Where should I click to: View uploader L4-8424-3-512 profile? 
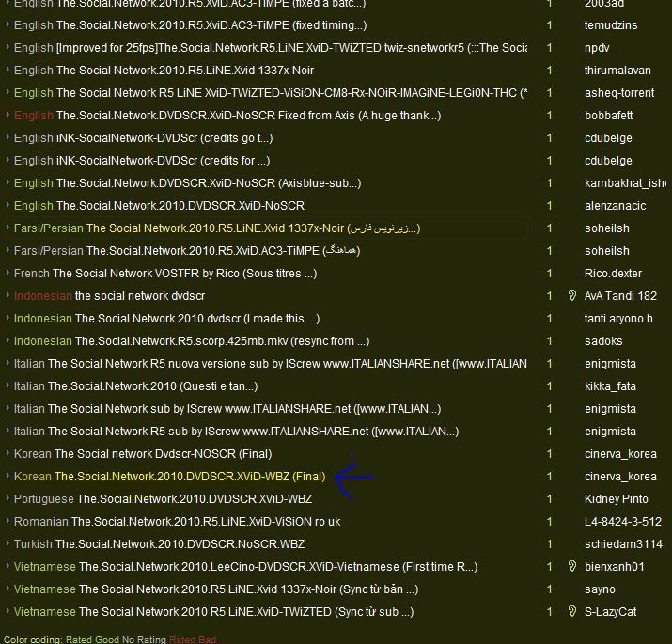click(623, 522)
